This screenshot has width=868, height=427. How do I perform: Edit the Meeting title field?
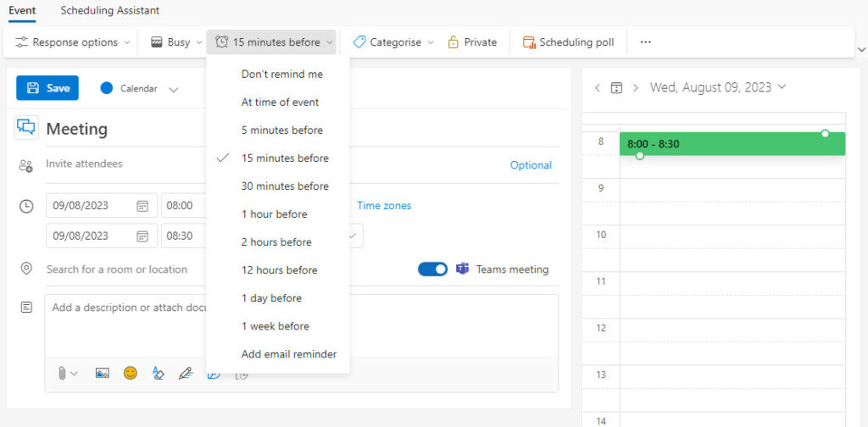[302, 129]
